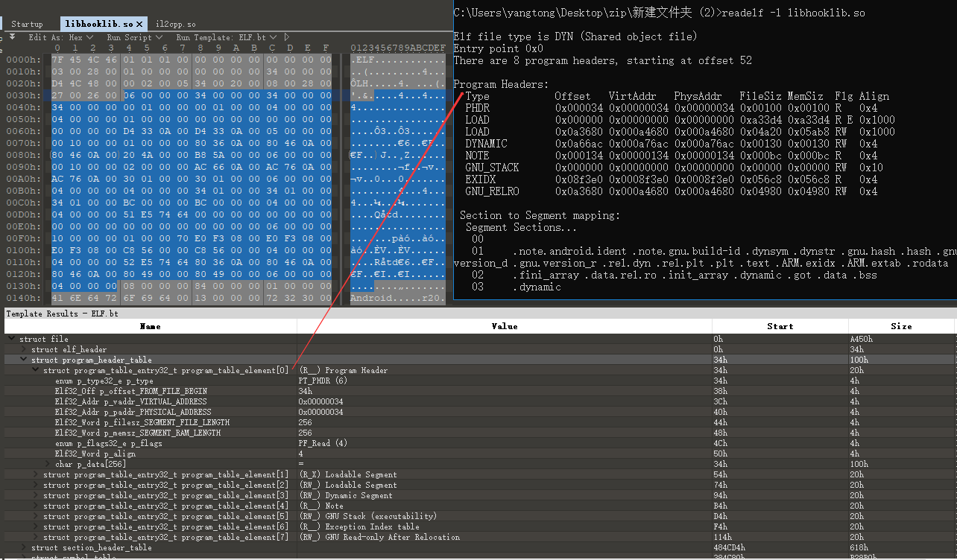Collapse program_table_element[0] node

(35, 370)
